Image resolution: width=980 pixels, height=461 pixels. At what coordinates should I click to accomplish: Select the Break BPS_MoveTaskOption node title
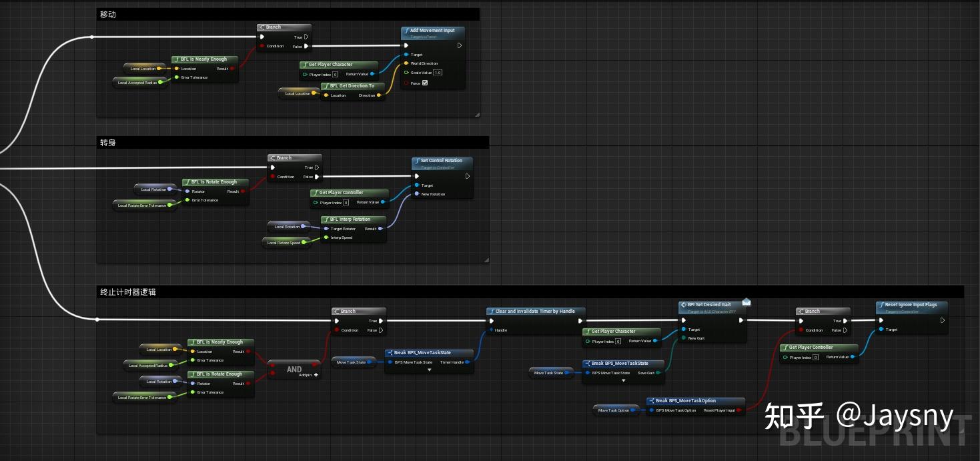pos(686,401)
